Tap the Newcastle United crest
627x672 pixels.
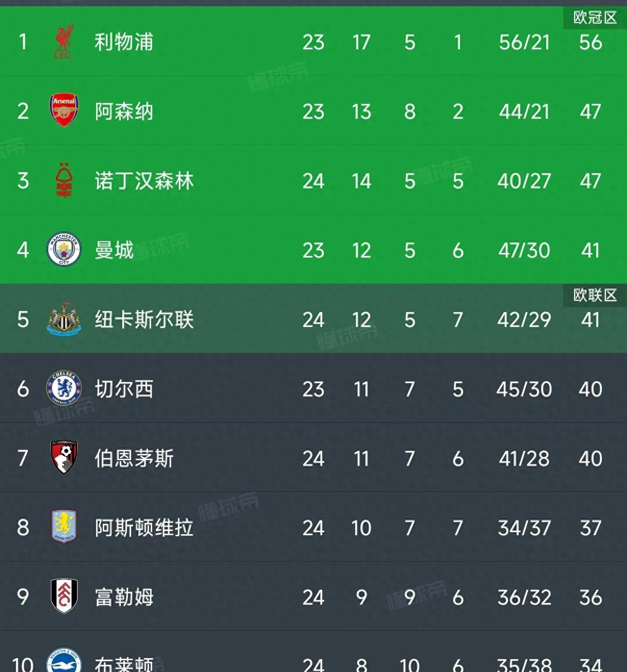pyautogui.click(x=64, y=319)
